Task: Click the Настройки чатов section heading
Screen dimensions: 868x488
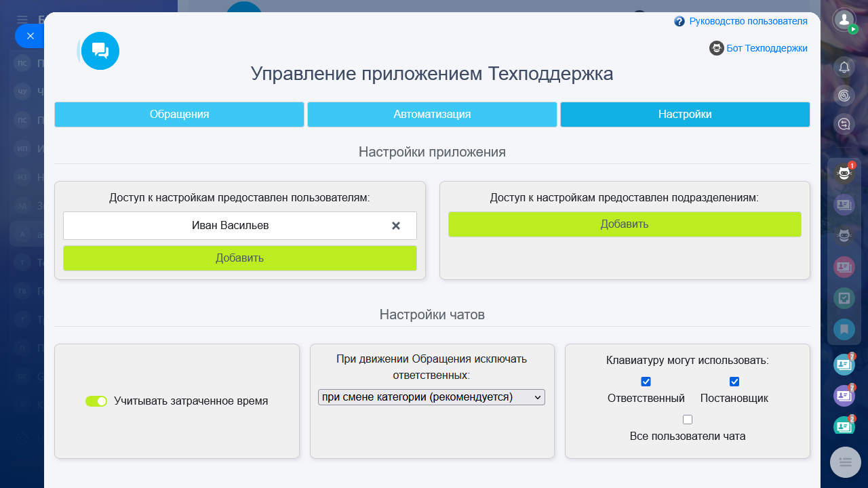Action: pyautogui.click(x=432, y=314)
